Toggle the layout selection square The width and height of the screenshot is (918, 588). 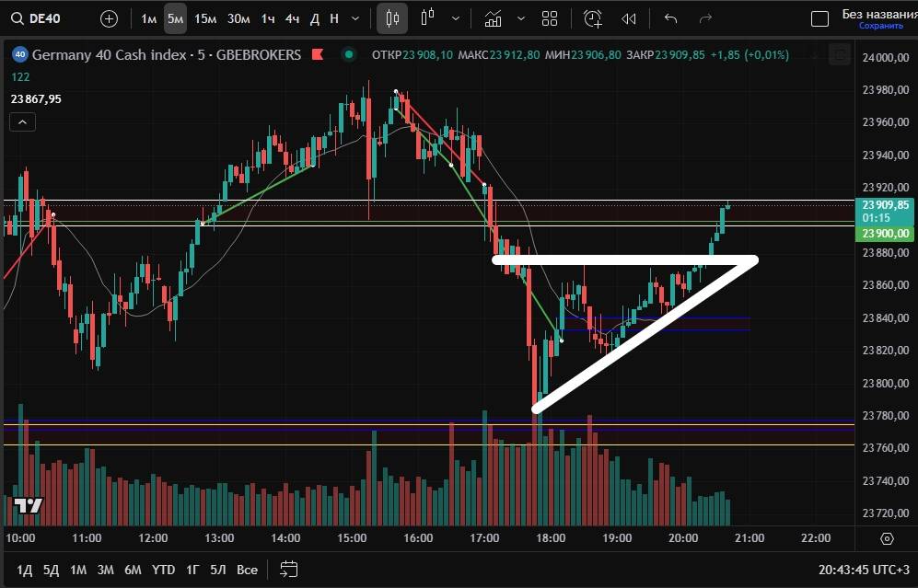(x=819, y=18)
